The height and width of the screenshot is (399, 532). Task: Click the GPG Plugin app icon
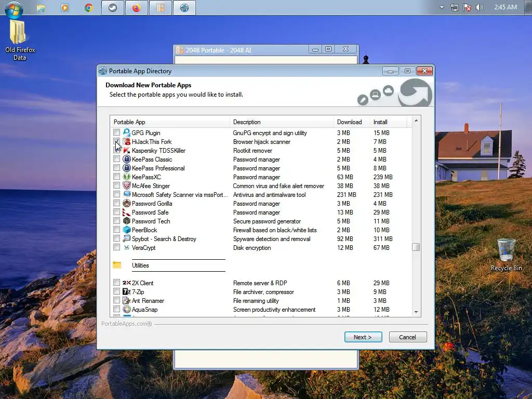(x=127, y=132)
